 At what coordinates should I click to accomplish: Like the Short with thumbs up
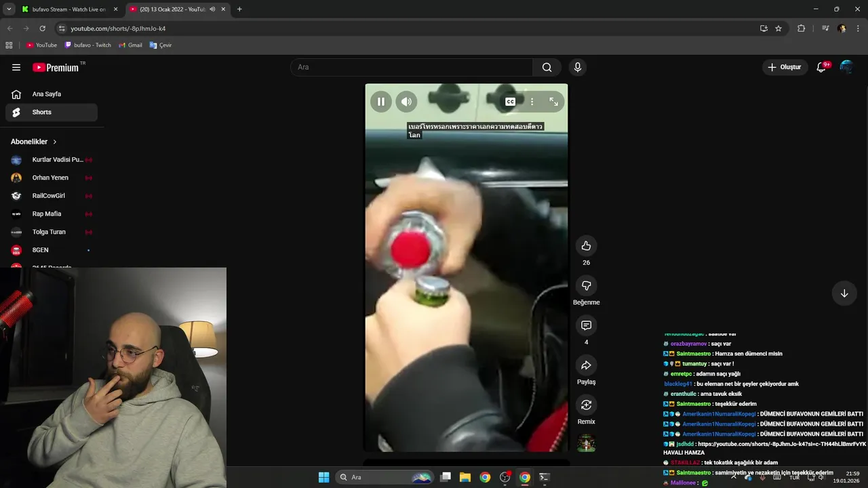(x=587, y=246)
